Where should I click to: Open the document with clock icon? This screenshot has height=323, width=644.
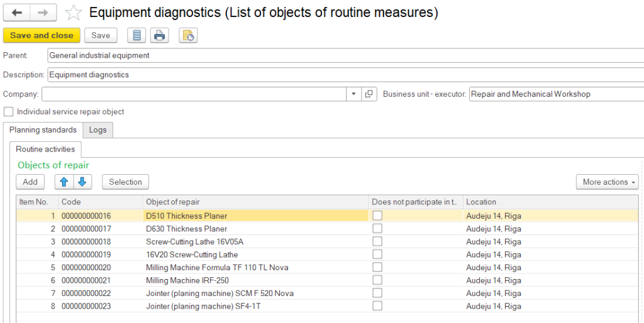(x=188, y=36)
